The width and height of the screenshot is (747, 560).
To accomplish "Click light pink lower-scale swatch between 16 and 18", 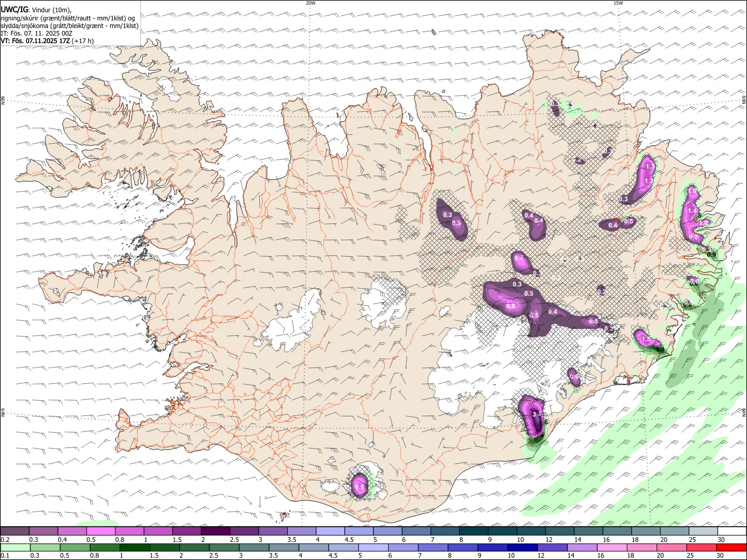I will [612, 548].
